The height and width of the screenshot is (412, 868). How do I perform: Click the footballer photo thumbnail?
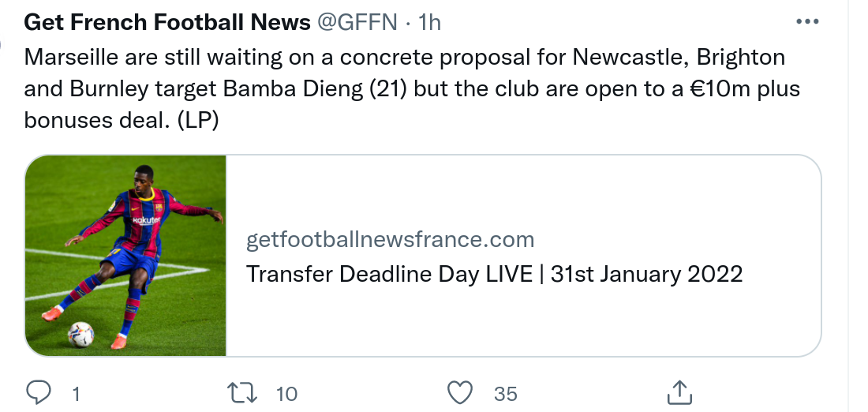126,256
